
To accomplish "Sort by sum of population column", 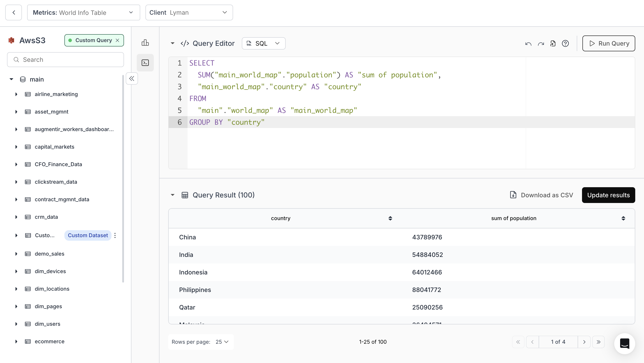I will [623, 218].
